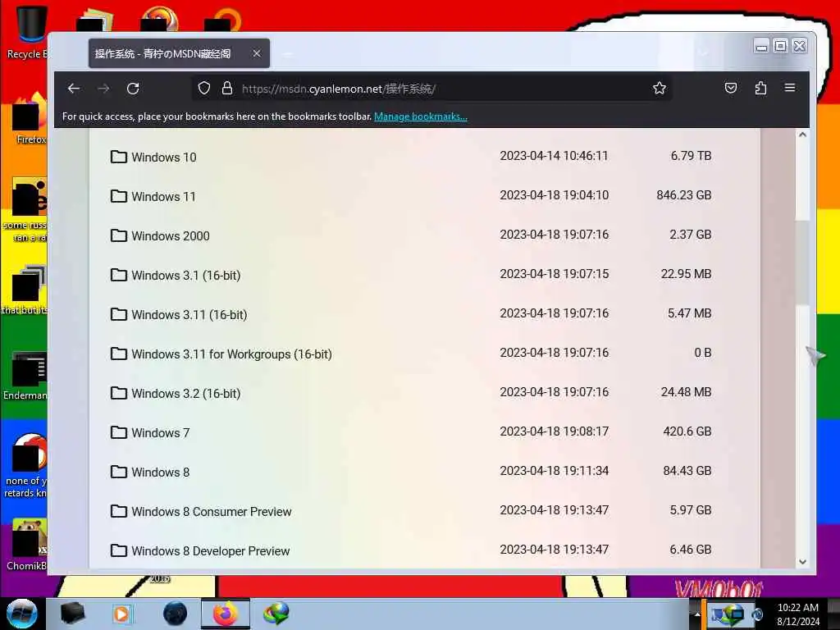Click the 420.6 GB size value
840x630 pixels.
point(687,431)
